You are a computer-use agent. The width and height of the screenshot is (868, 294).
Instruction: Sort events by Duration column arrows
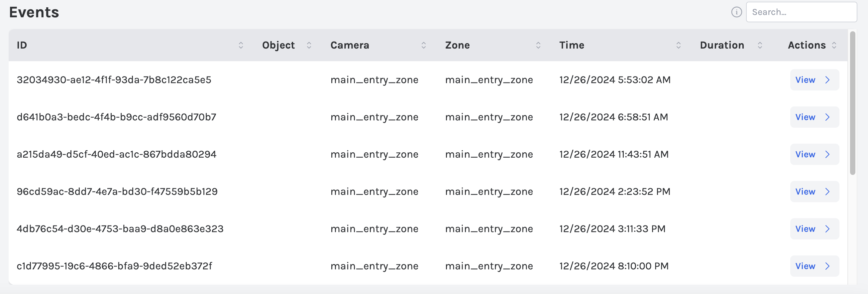(760, 45)
